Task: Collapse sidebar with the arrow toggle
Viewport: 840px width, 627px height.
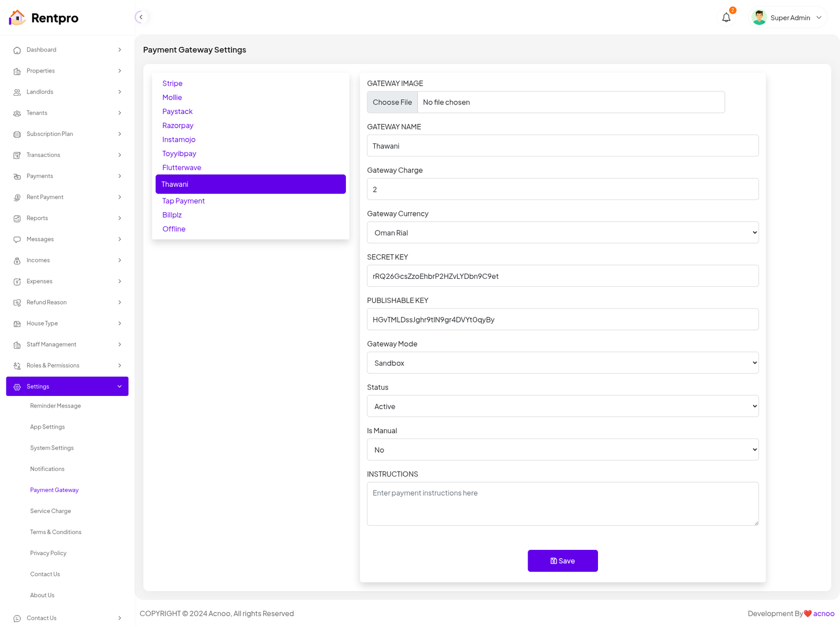Action: point(141,17)
